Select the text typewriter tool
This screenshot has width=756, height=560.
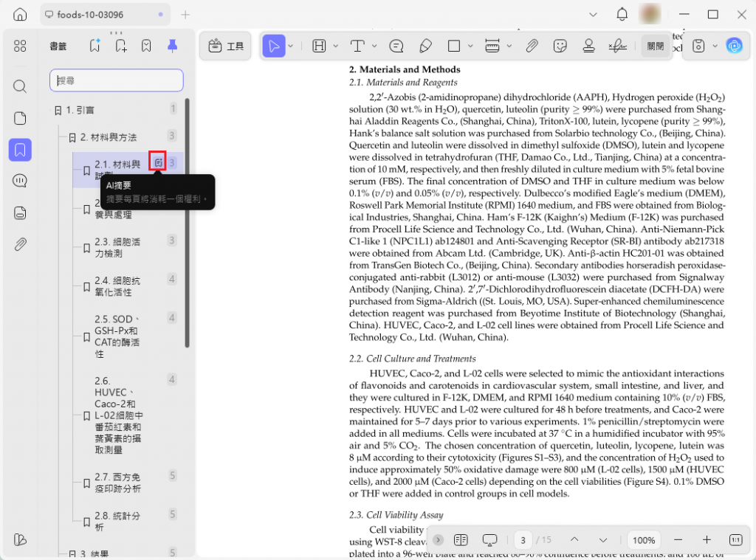(357, 46)
